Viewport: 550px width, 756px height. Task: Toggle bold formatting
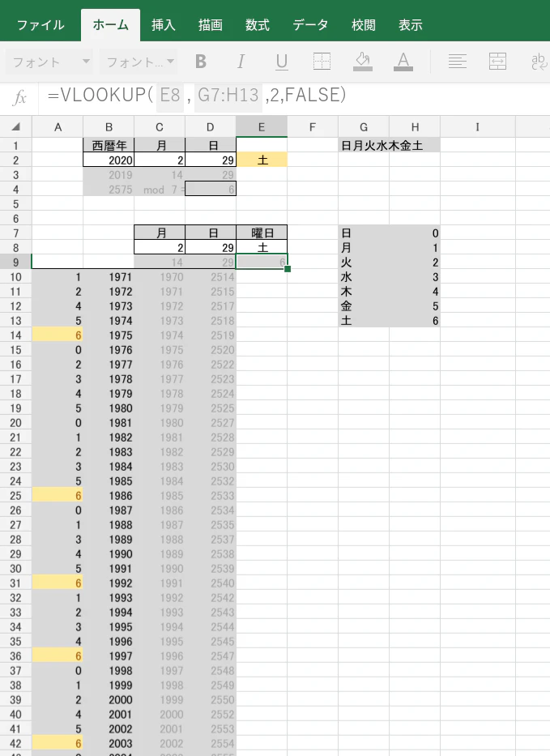tap(201, 62)
